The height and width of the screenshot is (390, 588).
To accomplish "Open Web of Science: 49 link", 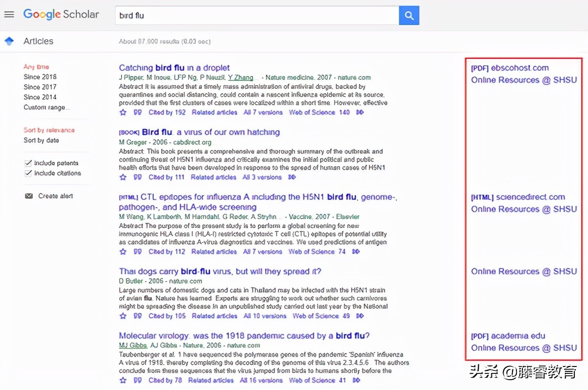I will 321,316.
